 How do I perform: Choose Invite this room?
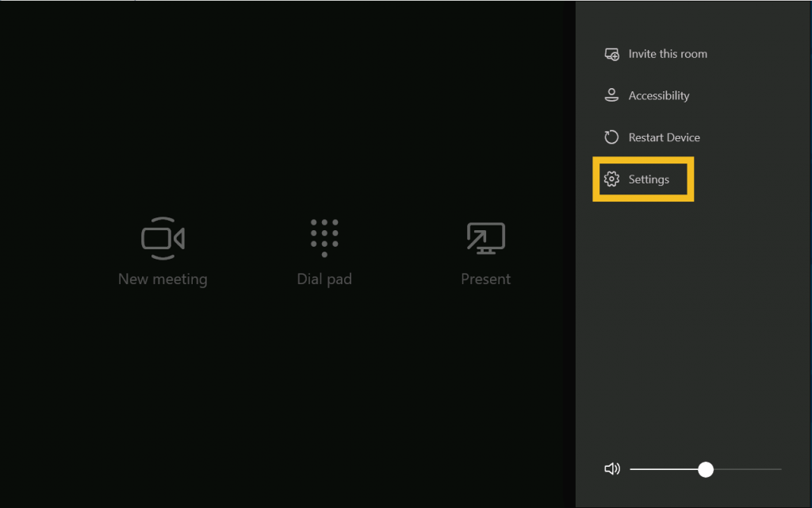click(656, 54)
